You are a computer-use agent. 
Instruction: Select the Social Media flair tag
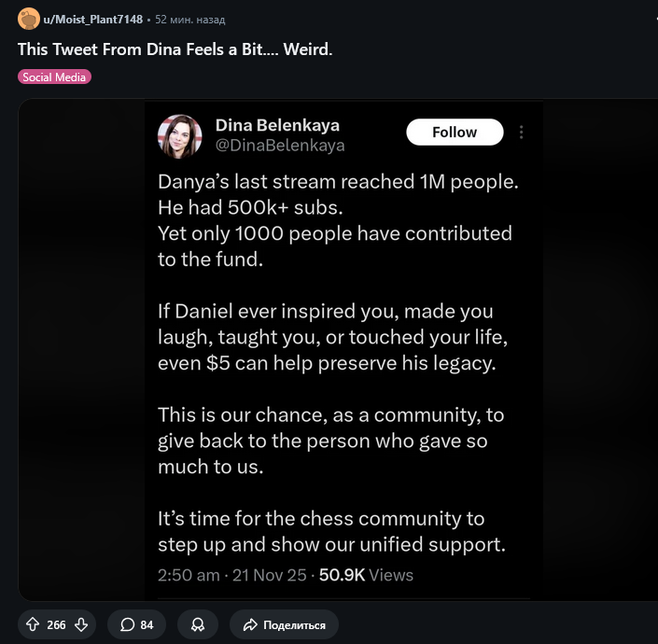54,77
